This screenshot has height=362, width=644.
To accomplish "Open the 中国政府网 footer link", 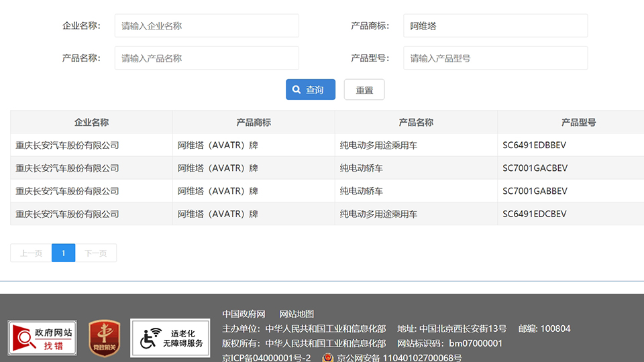I will tap(244, 314).
